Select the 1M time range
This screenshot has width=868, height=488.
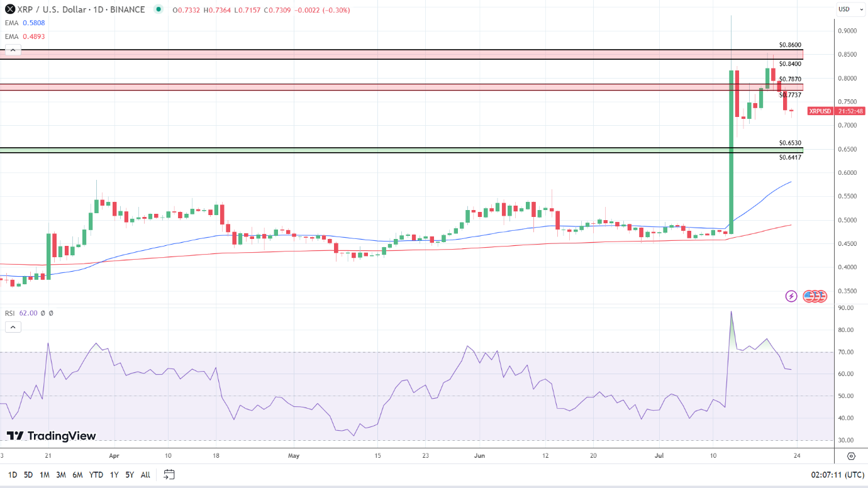coord(45,475)
